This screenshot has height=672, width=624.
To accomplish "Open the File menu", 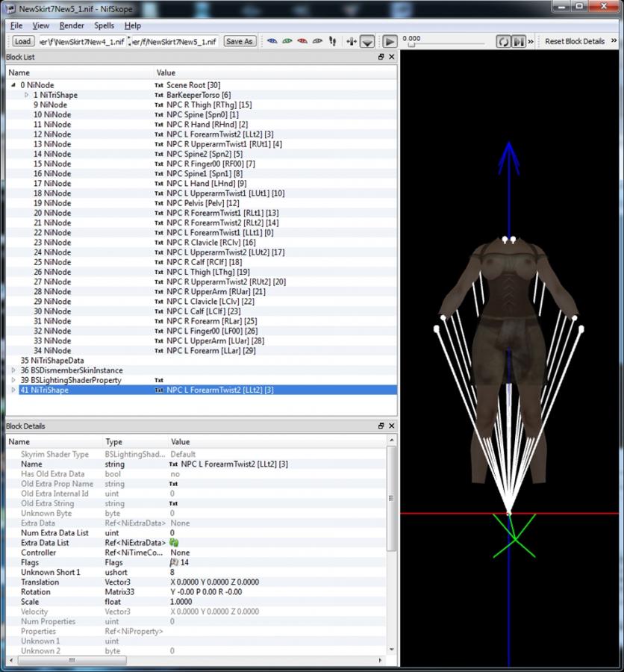I will (x=16, y=25).
